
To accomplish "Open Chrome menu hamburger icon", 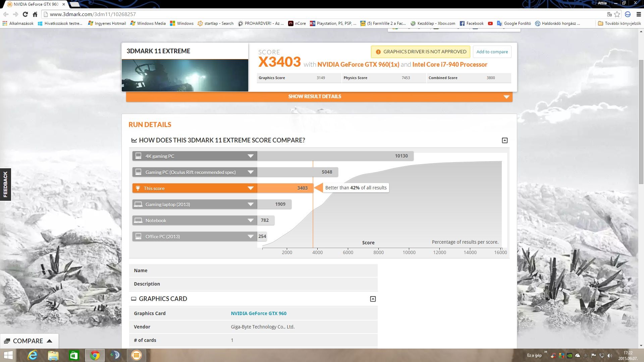I will [639, 14].
